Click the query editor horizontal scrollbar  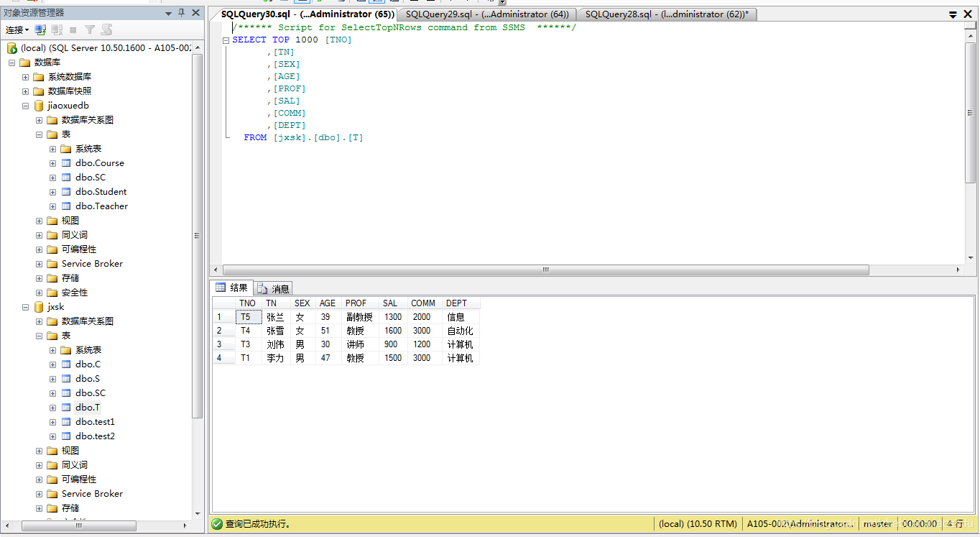tap(546, 270)
